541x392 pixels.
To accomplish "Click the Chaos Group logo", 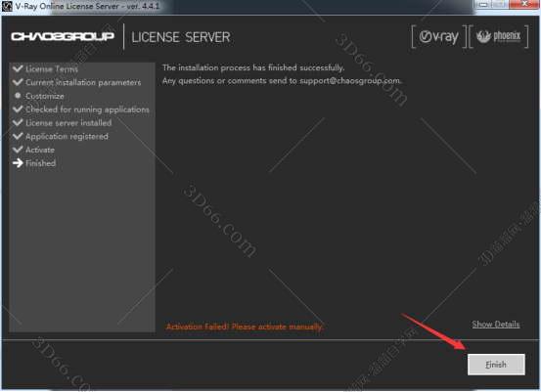I will 63,36.
